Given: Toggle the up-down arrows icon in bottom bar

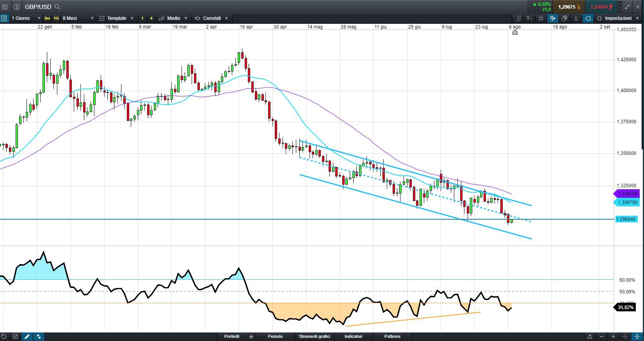Looking at the screenshot, I should [x=39, y=336].
